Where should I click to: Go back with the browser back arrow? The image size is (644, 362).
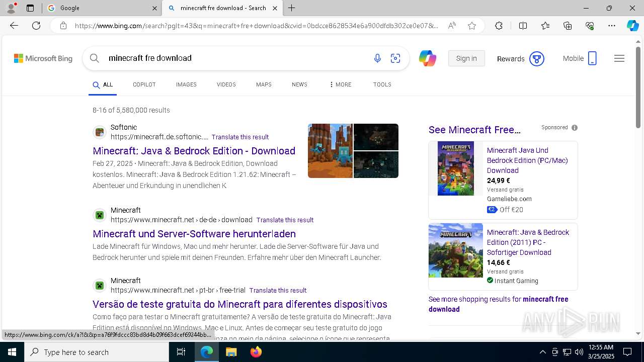click(x=14, y=26)
